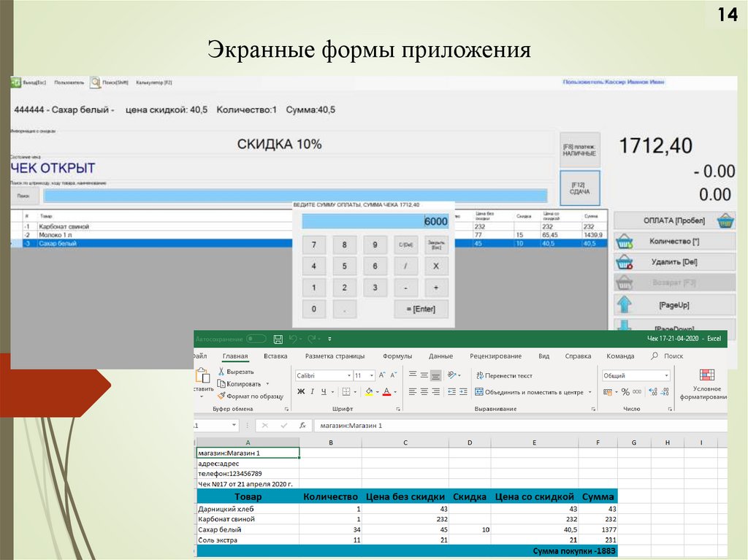The height and width of the screenshot is (560, 748).
Task: Click the keypad payment field showing 6000
Action: (375, 221)
